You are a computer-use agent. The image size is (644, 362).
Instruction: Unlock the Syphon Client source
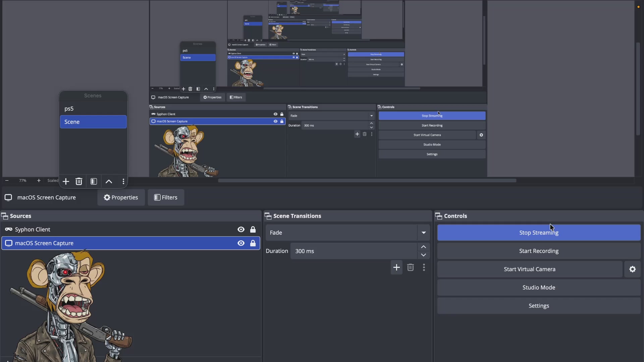pos(253,230)
